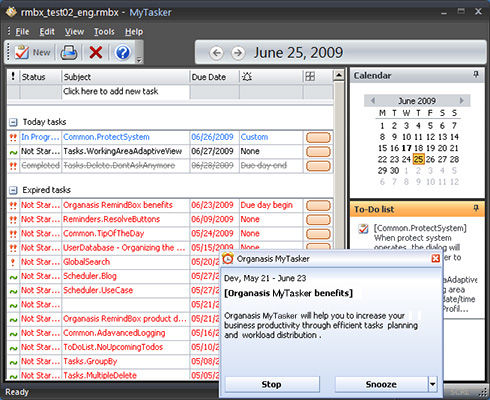
Task: Collapse the Expired tasks group
Action: [x=13, y=190]
